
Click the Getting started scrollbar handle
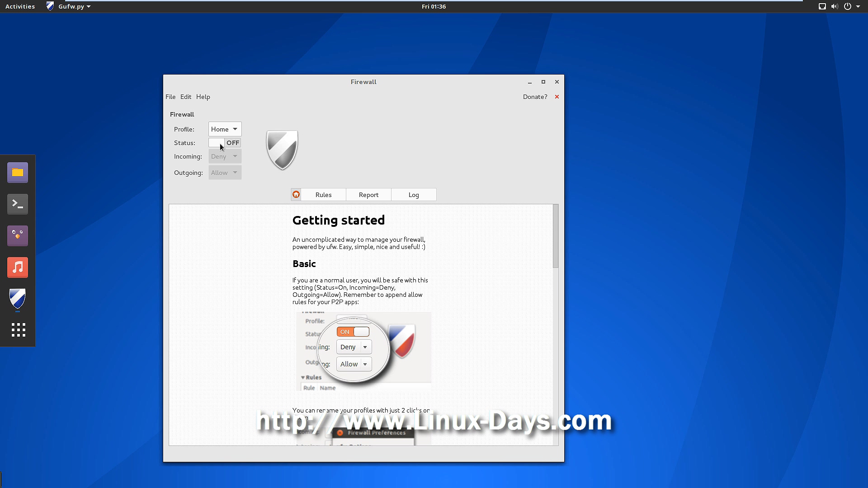point(556,236)
